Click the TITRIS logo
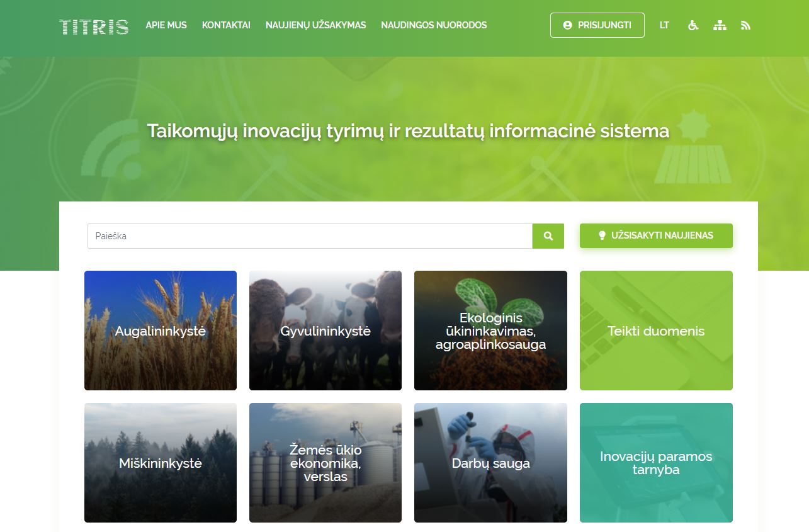Viewport: 809px width, 532px height. pos(94,26)
